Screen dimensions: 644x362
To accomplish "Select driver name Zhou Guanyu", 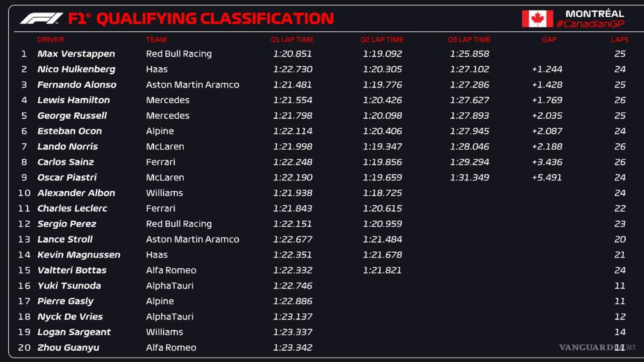I will click(68, 348).
